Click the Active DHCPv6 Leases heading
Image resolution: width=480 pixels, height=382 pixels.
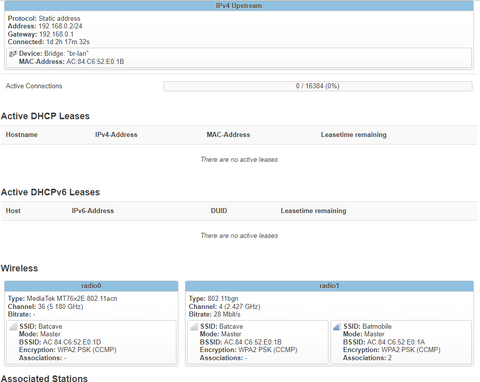[x=50, y=192]
